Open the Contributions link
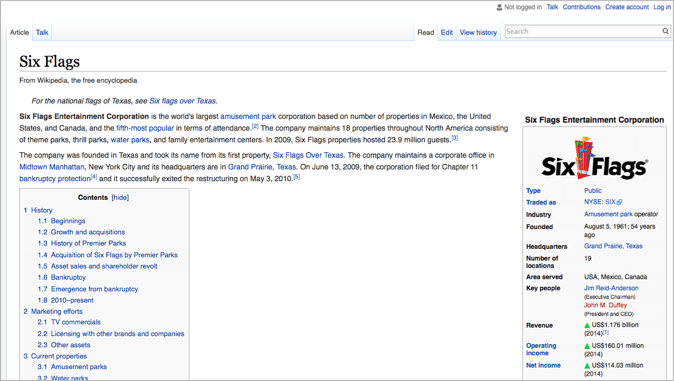 tap(582, 7)
